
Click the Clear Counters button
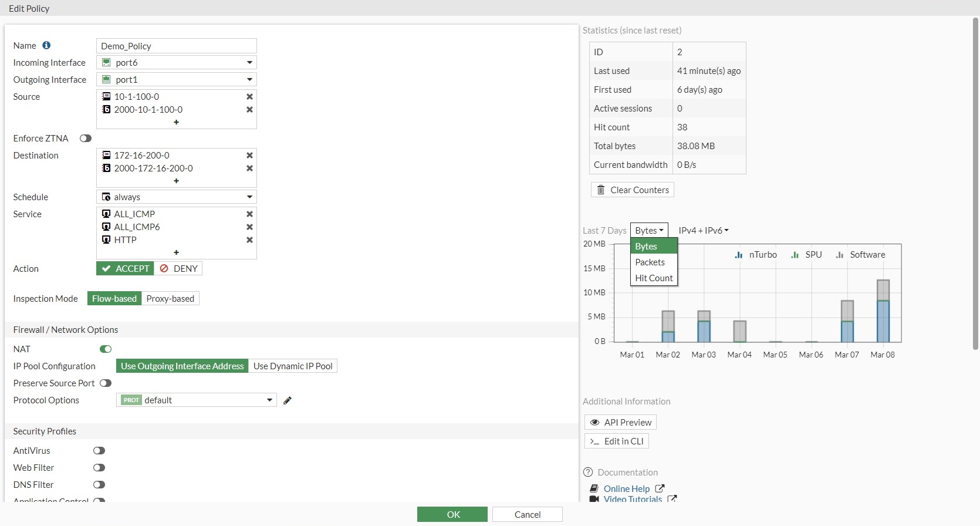(x=633, y=190)
